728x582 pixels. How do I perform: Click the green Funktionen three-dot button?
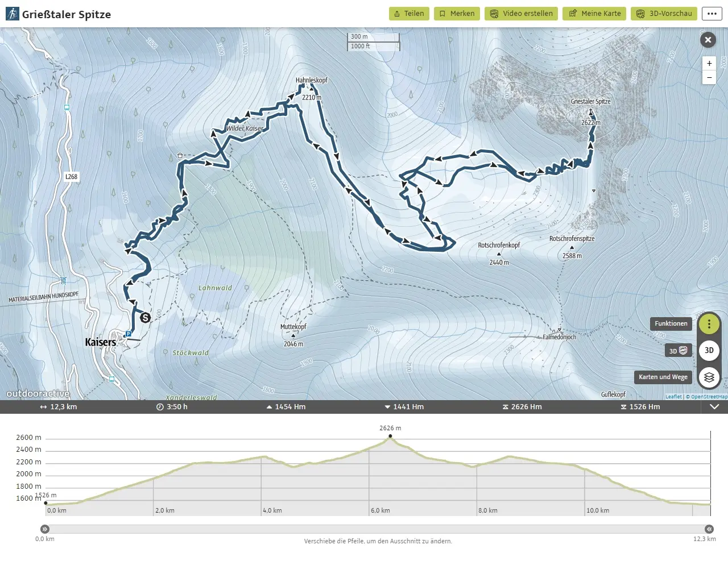pyautogui.click(x=709, y=324)
